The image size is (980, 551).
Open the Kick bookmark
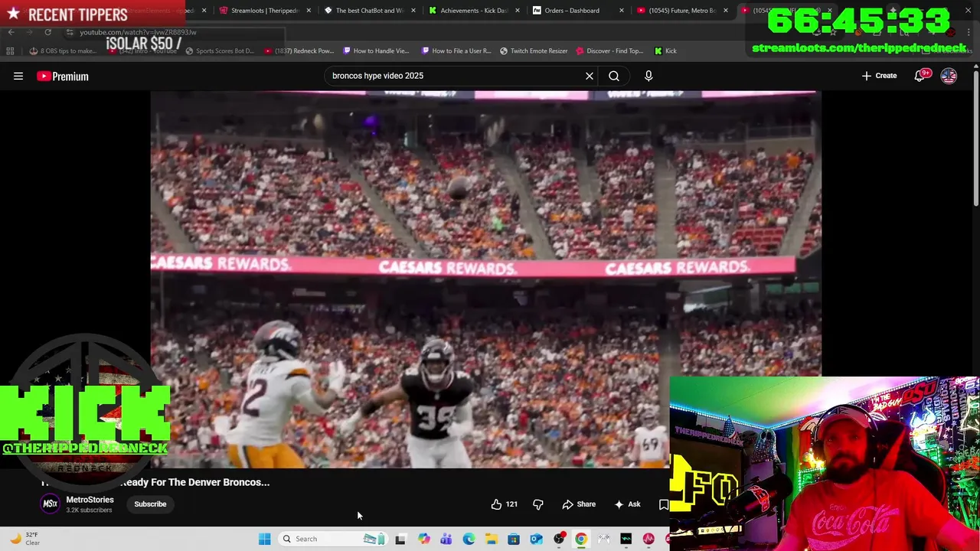[x=665, y=51]
